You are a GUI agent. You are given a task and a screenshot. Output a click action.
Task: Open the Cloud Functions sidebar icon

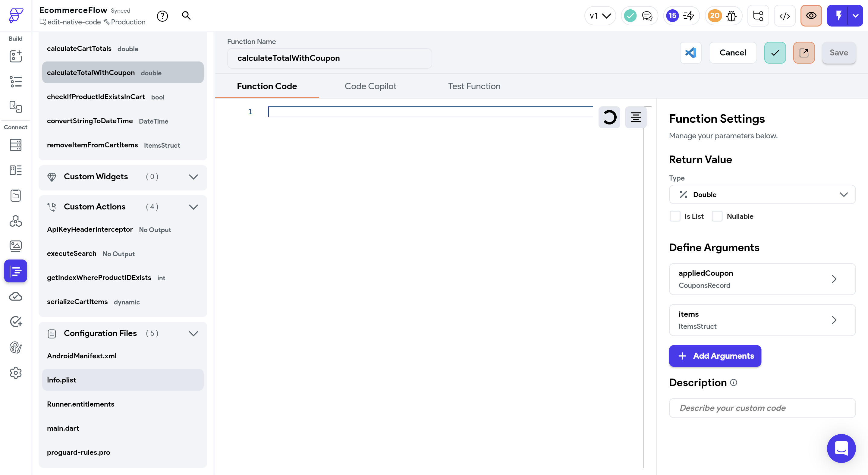point(15,297)
